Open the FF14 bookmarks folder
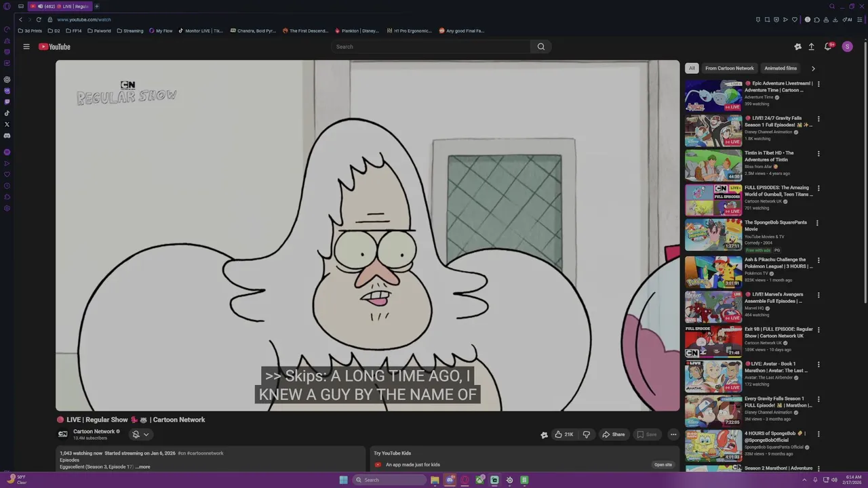Image resolution: width=868 pixels, height=488 pixels. pyautogui.click(x=74, y=30)
